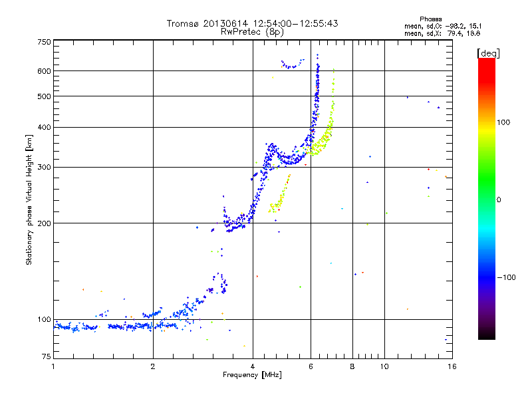
Task: Click the y-axis '300' tick label
Action: click(44, 168)
